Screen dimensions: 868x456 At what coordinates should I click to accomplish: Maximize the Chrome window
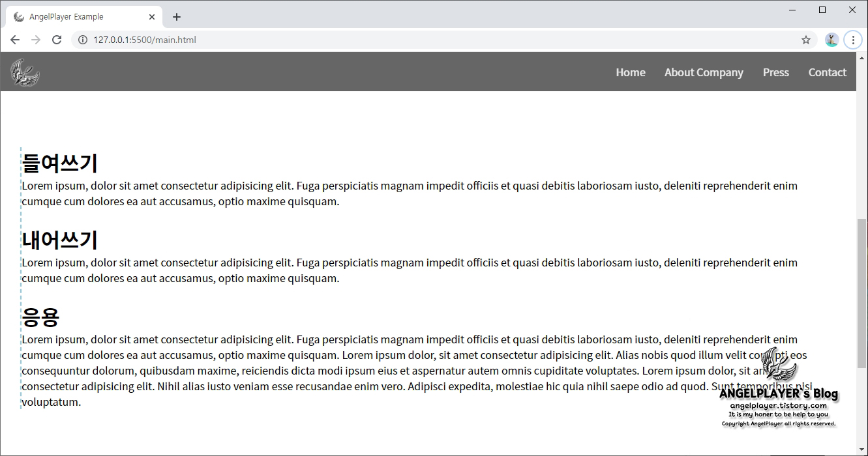822,10
